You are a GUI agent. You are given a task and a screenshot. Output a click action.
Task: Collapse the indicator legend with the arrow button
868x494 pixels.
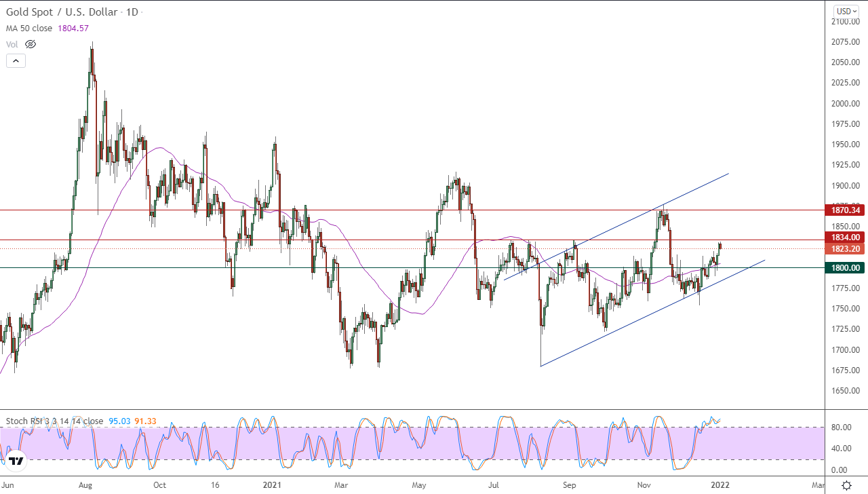[x=16, y=60]
